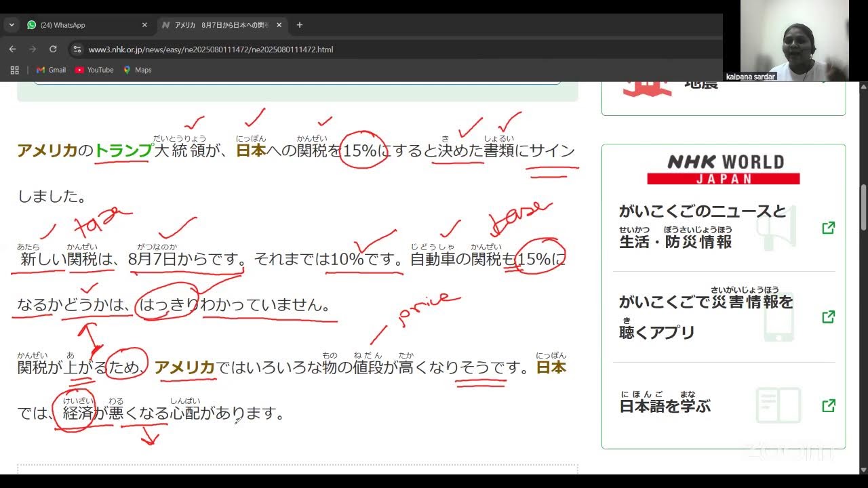Image resolution: width=868 pixels, height=488 pixels.
Task: Reload the NHK page
Action: pyautogui.click(x=53, y=49)
